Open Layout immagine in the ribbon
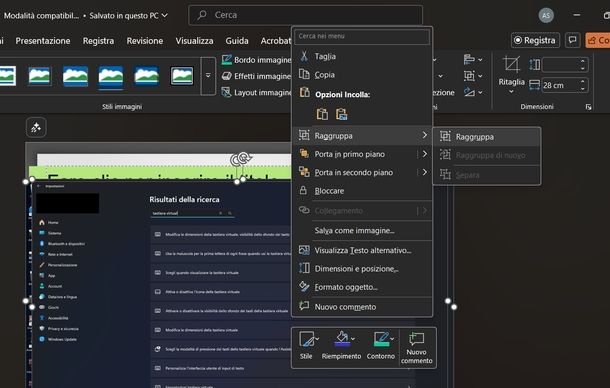The width and height of the screenshot is (610, 388). point(256,93)
